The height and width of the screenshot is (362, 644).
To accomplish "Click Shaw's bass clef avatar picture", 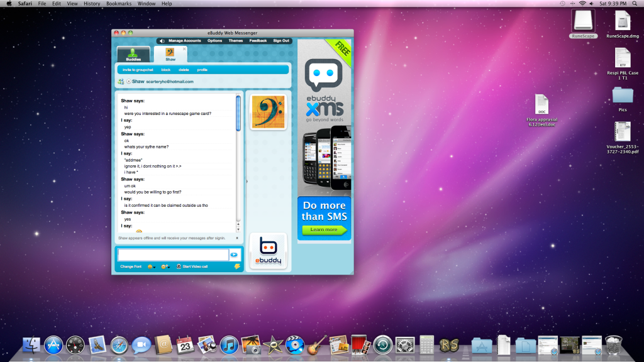I will click(x=268, y=112).
